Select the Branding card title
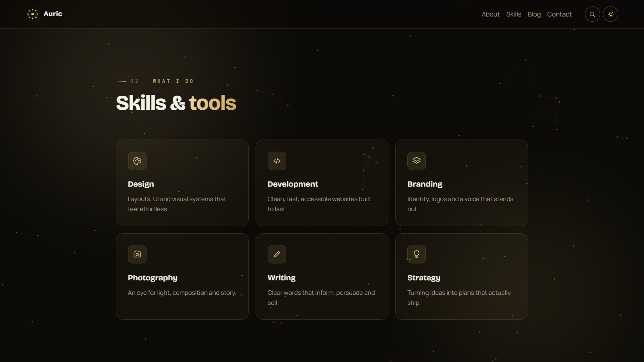 point(425,184)
